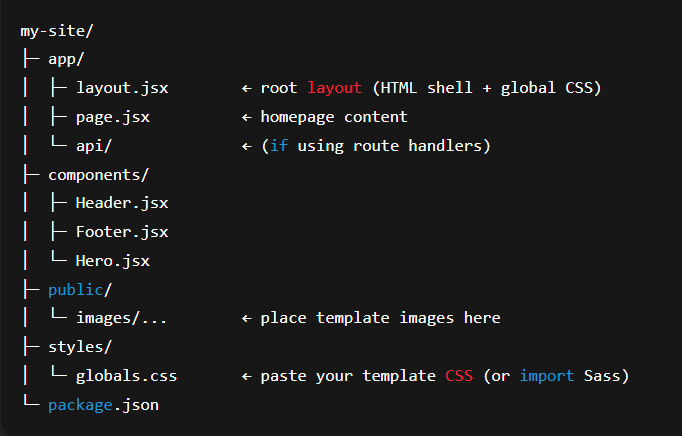Click Footer.jsx file name
Viewport: 682px width, 436px height.
(x=122, y=232)
